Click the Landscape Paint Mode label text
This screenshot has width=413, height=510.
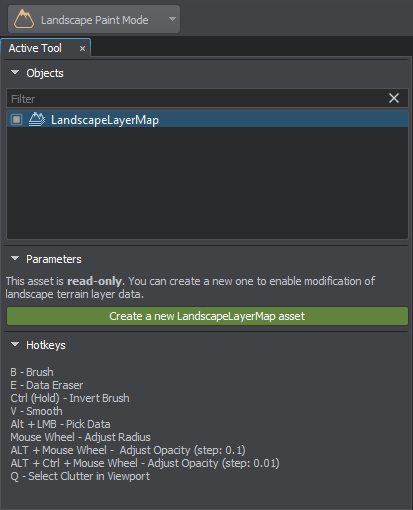[x=95, y=20]
